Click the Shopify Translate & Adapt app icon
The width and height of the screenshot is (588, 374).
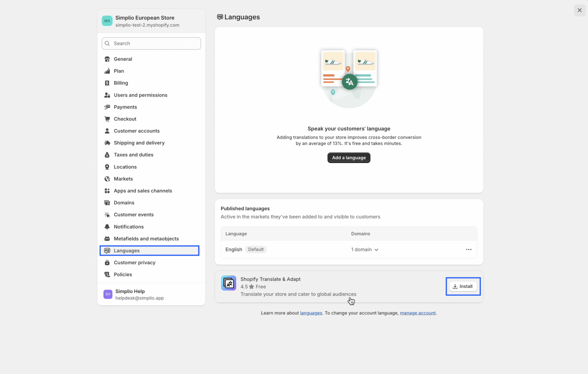[228, 283]
